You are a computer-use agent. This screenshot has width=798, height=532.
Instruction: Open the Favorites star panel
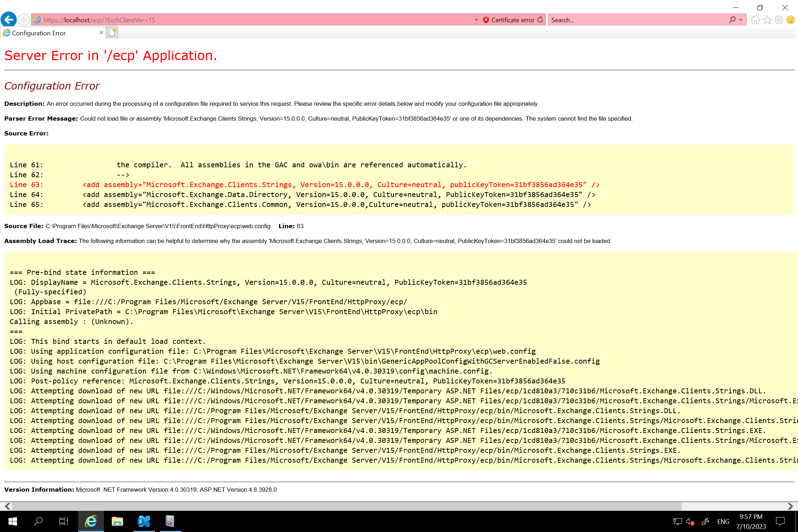pos(767,20)
